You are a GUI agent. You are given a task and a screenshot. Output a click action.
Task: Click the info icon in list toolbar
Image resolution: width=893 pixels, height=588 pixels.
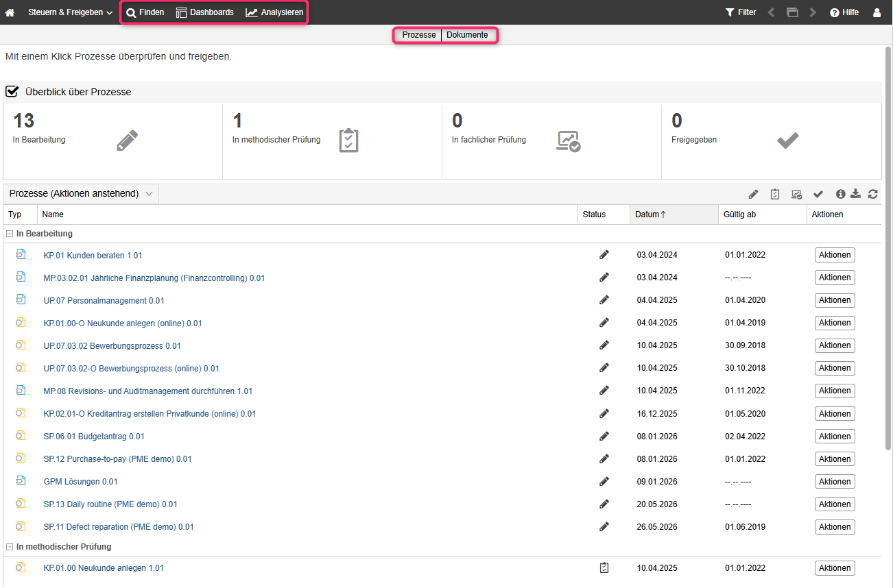point(841,194)
